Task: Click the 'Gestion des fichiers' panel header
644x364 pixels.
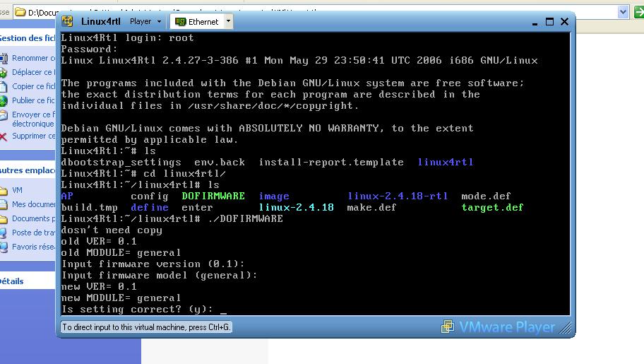Action: pyautogui.click(x=27, y=38)
